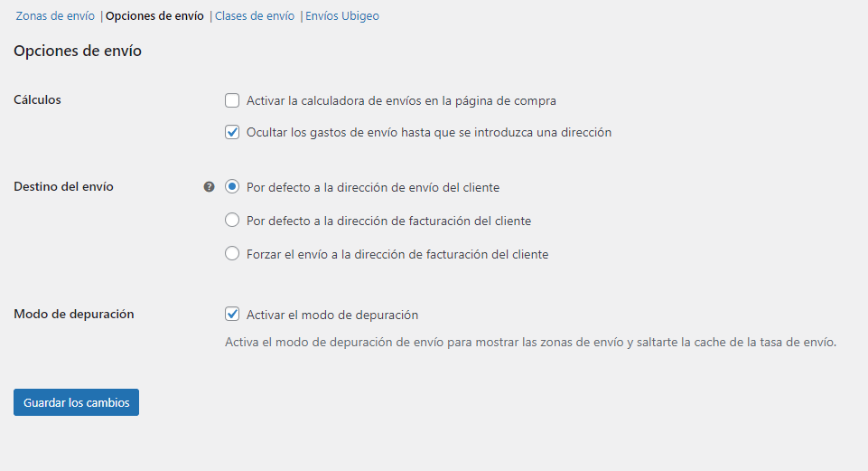Viewport: 868px width, 471px height.
Task: Click label text 'Ocultar los gastos de envío'
Action: click(x=322, y=132)
